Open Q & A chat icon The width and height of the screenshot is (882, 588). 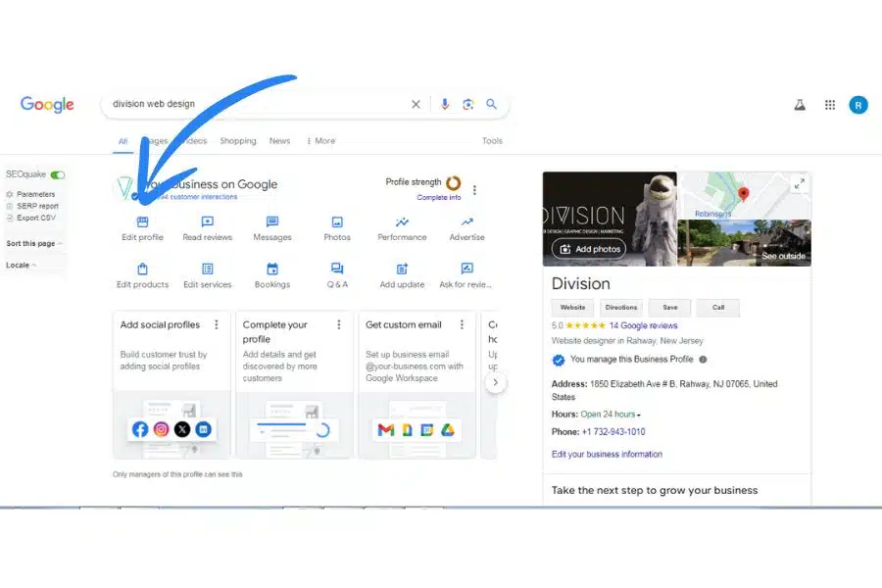(337, 269)
